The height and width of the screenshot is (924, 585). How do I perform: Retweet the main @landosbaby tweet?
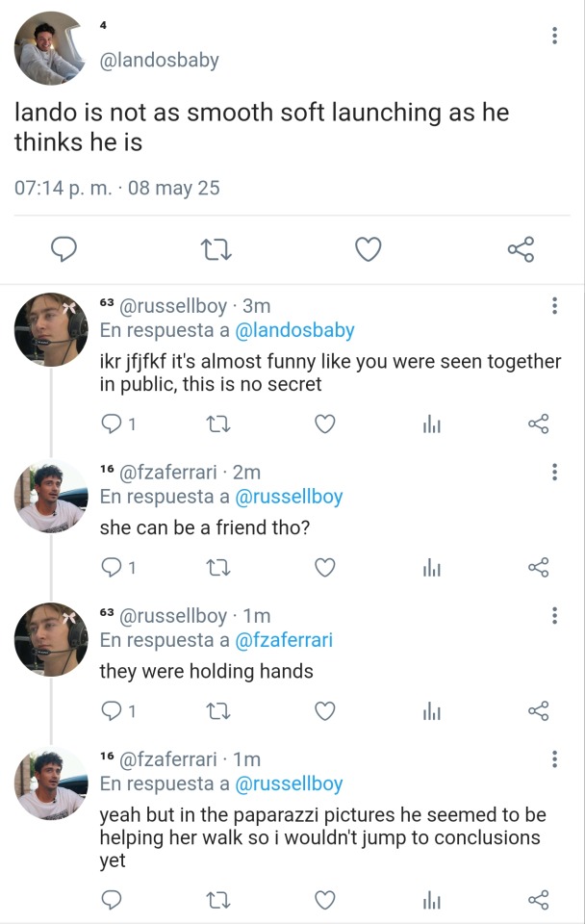coord(216,250)
